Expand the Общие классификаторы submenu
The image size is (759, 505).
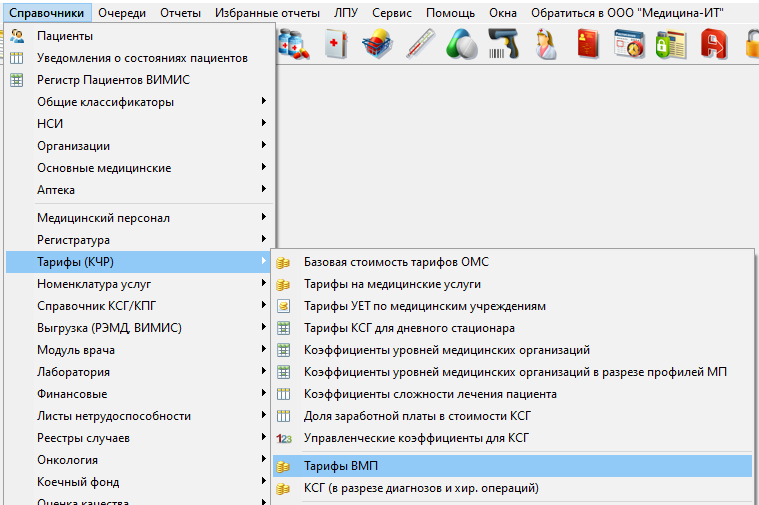105,102
